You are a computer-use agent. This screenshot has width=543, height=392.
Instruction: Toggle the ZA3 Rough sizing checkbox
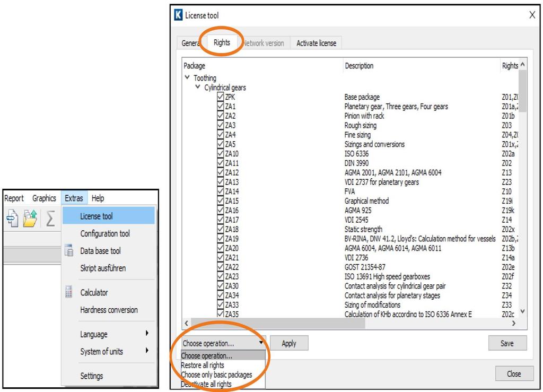221,125
